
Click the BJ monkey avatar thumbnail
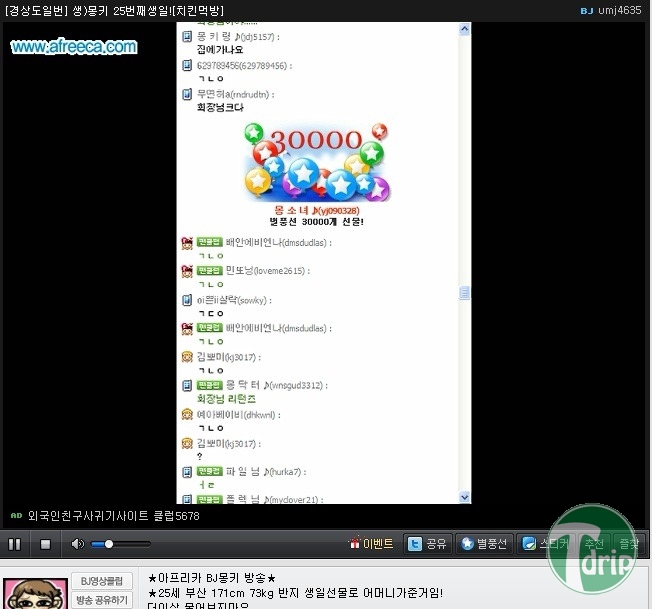(35, 594)
